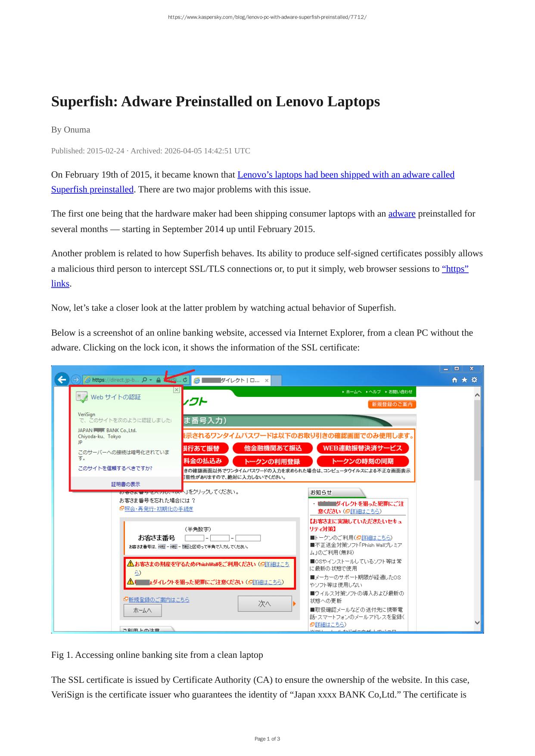Click the orange 新規登録のご案内 button

coord(392,404)
